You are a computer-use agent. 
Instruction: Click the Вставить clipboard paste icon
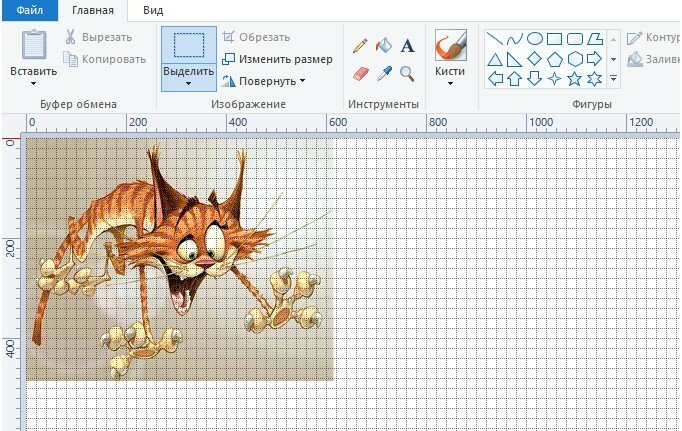[34, 44]
